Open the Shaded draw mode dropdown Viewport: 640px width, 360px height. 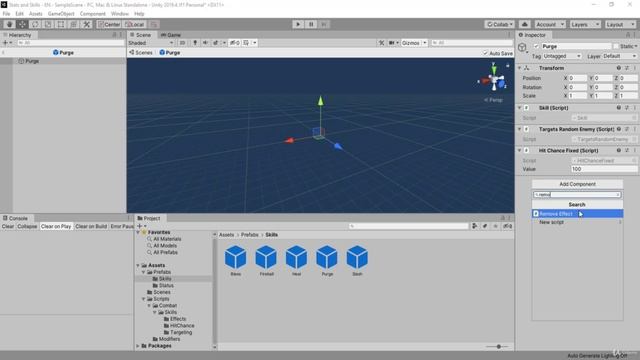(x=151, y=43)
